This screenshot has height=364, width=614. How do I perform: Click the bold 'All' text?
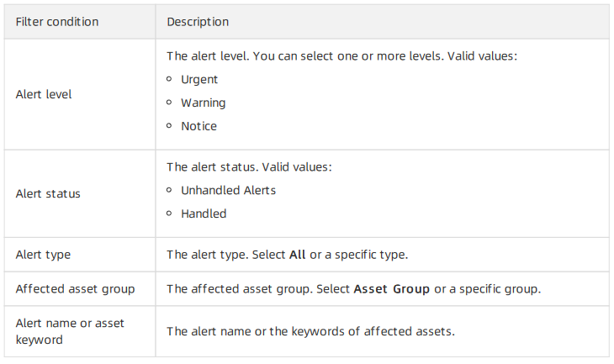pos(297,255)
